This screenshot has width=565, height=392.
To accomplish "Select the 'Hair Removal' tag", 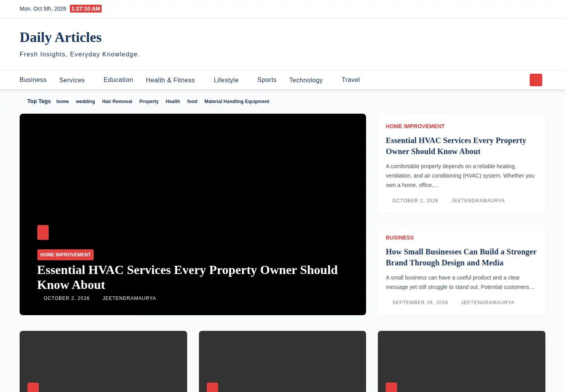I will pos(117,102).
